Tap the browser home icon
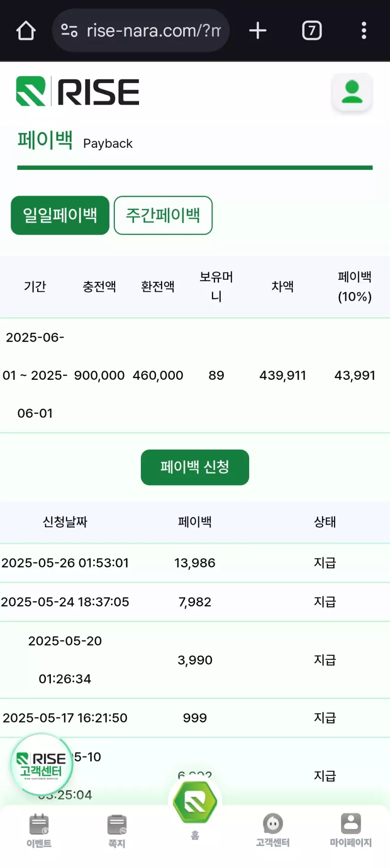This screenshot has width=390, height=868. pos(26,31)
